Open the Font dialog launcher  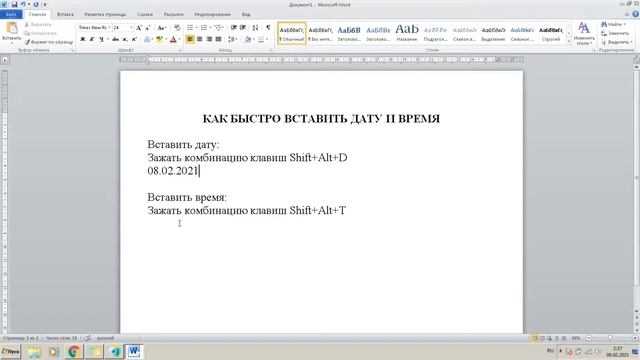[179, 50]
